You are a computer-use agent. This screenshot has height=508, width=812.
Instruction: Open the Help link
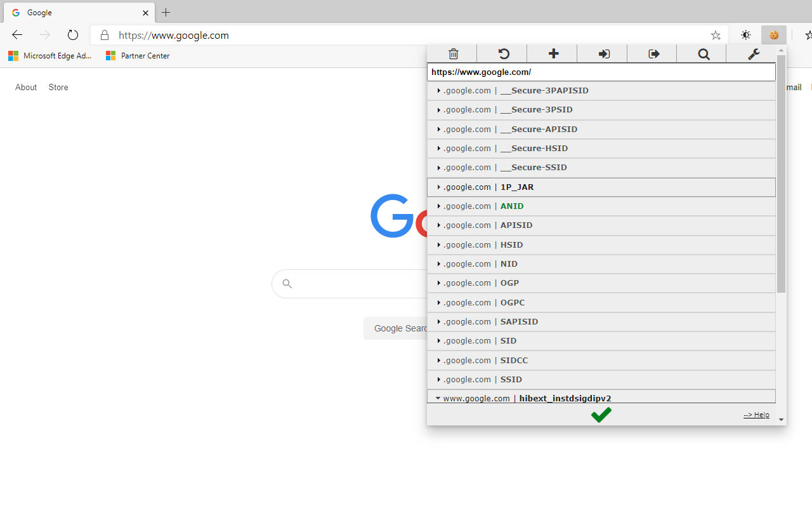756,415
